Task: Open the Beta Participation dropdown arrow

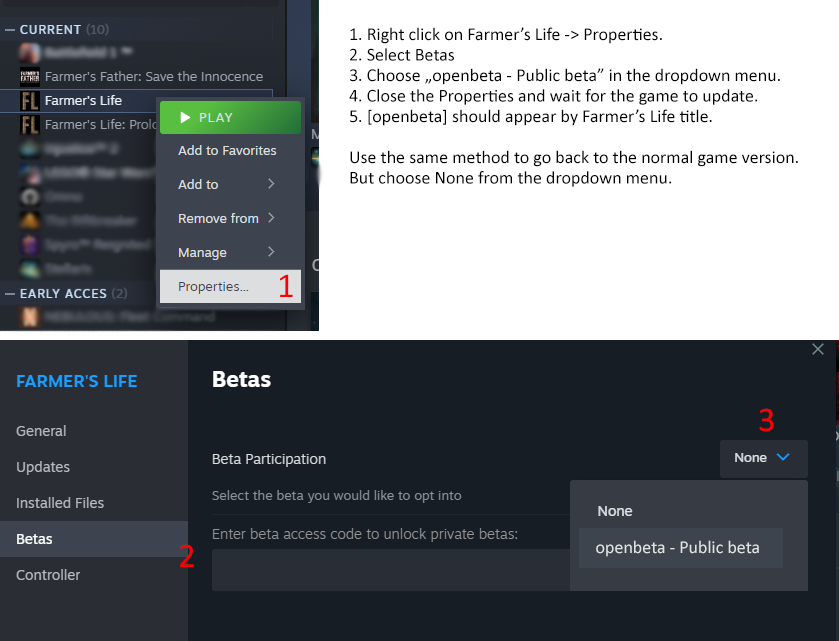Action: pos(783,457)
